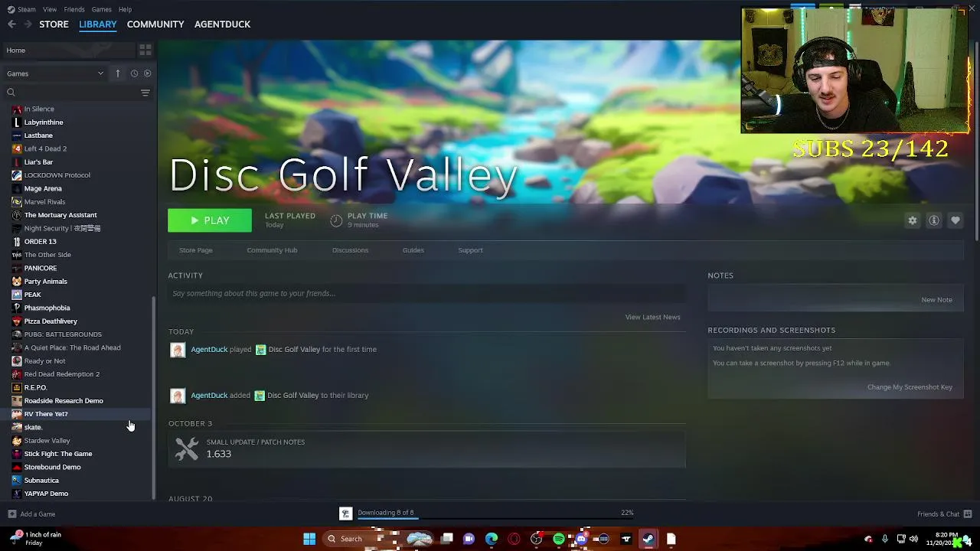Click the library search field
The height and width of the screenshot is (551, 980).
pyautogui.click(x=73, y=93)
